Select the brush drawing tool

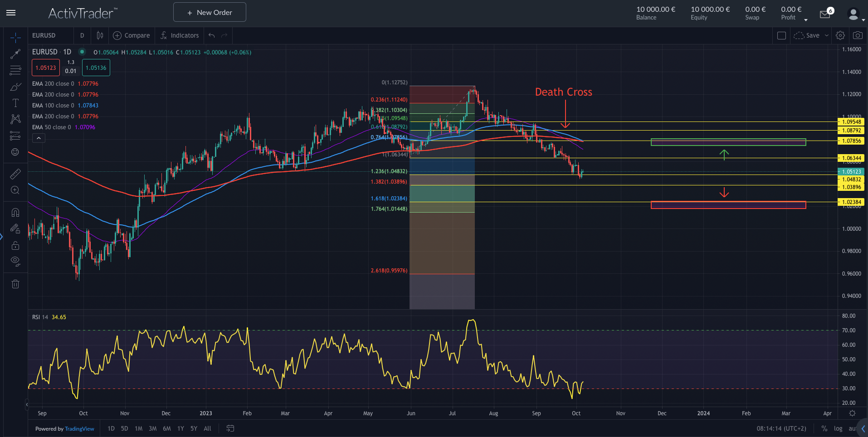[15, 87]
